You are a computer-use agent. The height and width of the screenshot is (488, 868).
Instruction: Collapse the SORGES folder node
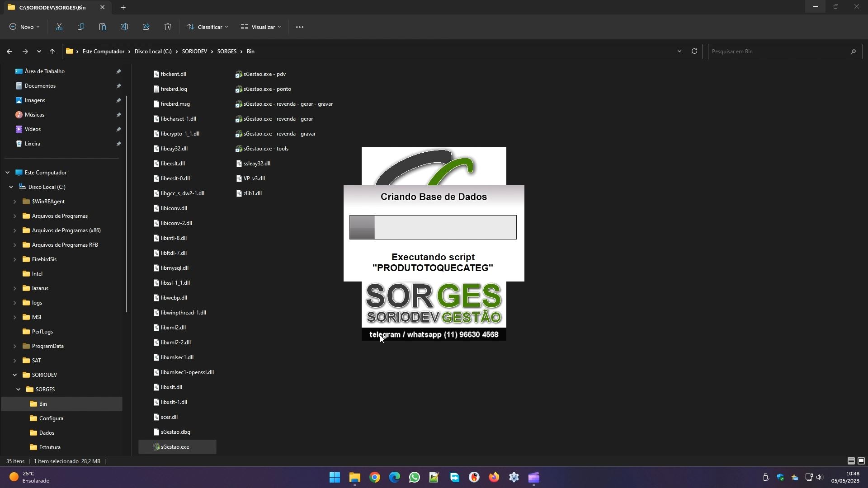tap(18, 389)
